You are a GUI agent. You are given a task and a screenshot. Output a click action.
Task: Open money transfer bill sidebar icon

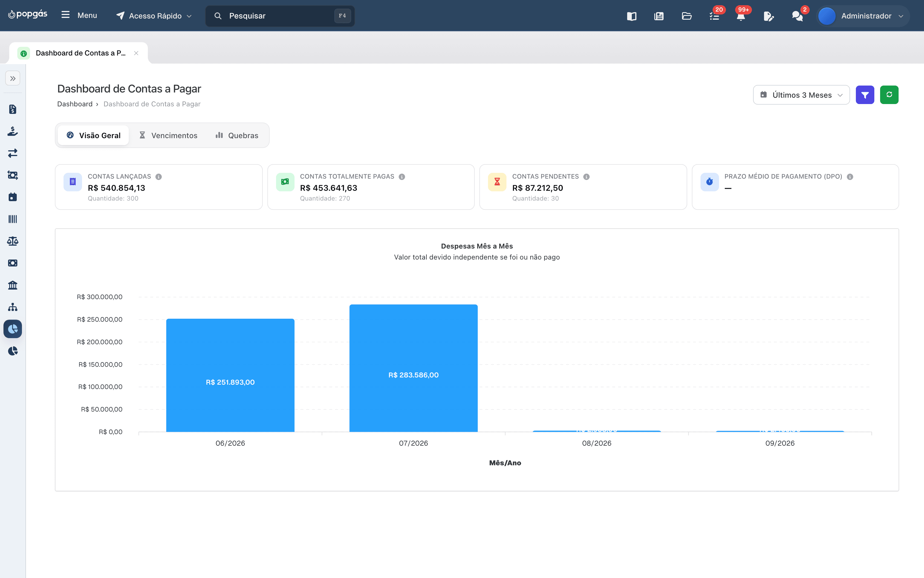(13, 175)
